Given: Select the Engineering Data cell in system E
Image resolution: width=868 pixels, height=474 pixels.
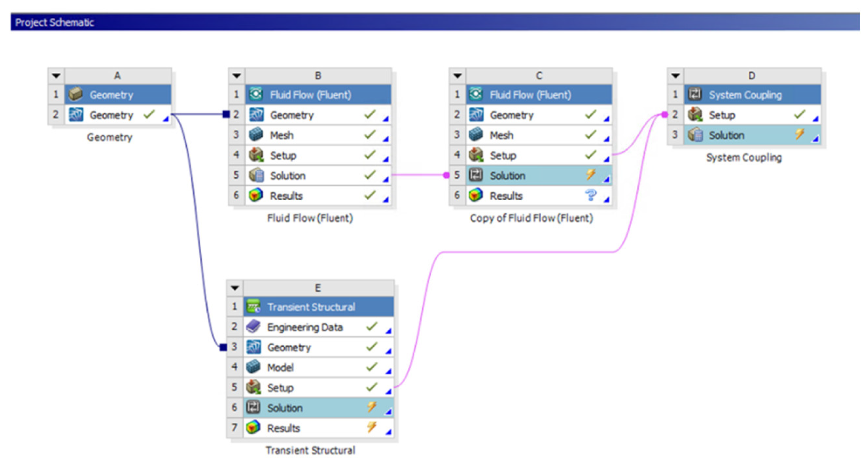Looking at the screenshot, I should [x=318, y=327].
